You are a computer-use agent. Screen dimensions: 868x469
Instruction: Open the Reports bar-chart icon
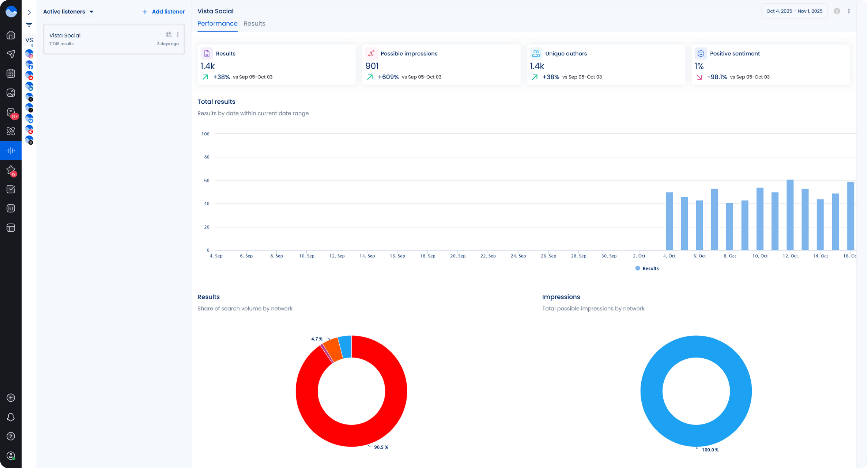[11, 208]
